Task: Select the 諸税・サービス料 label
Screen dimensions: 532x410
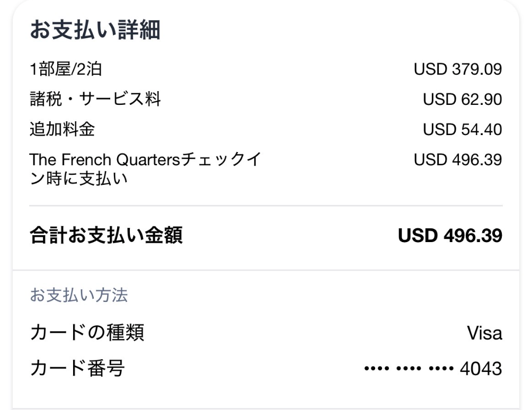Action: click(x=95, y=99)
